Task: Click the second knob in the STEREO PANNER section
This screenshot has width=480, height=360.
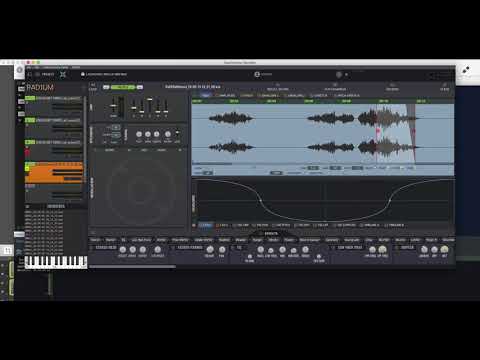Action: [222, 249]
